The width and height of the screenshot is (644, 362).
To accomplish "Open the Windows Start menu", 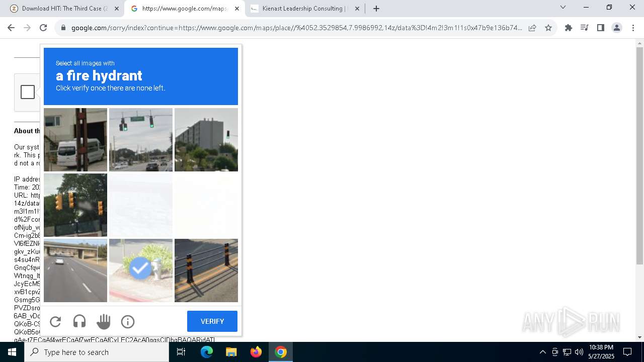I will (12, 352).
